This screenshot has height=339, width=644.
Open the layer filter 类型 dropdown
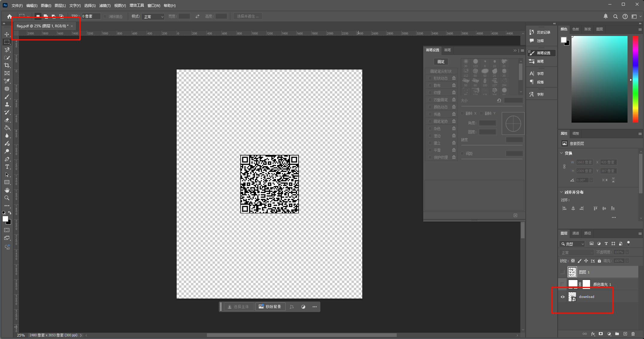[x=572, y=244]
